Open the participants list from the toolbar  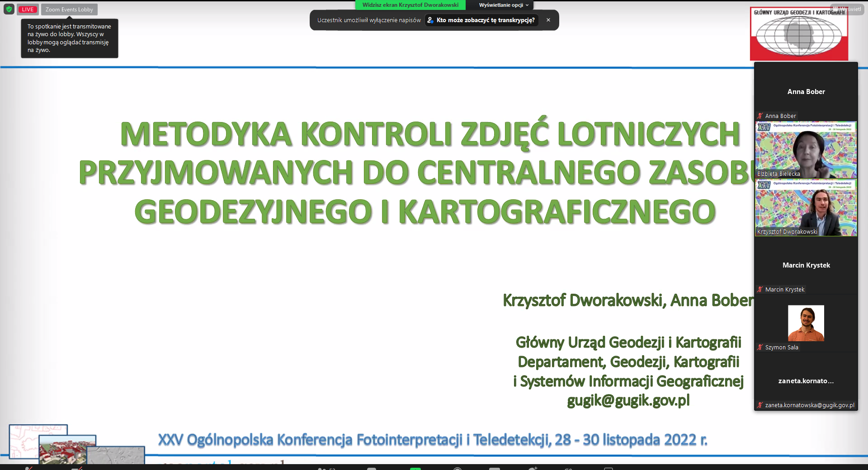tap(322, 468)
